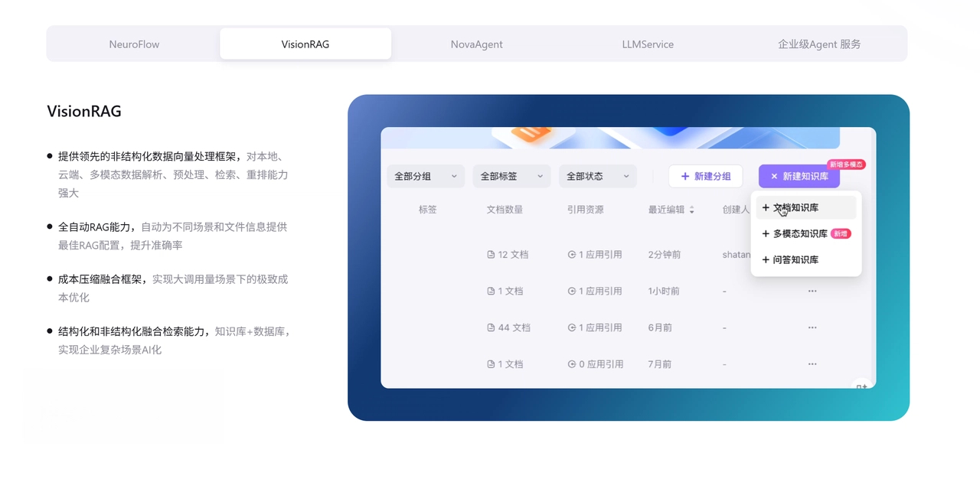Click the ellipsis icon in the 7月前 row

(x=812, y=364)
